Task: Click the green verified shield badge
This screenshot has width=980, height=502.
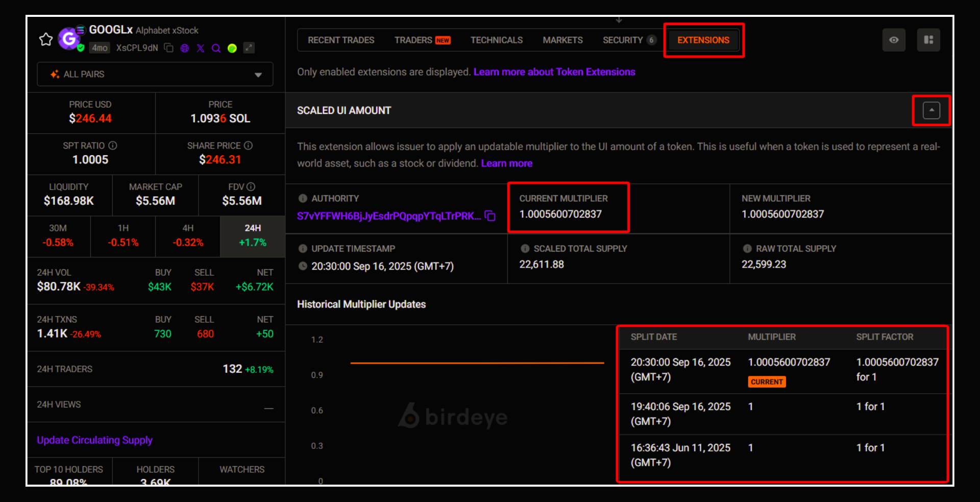Action: [81, 48]
